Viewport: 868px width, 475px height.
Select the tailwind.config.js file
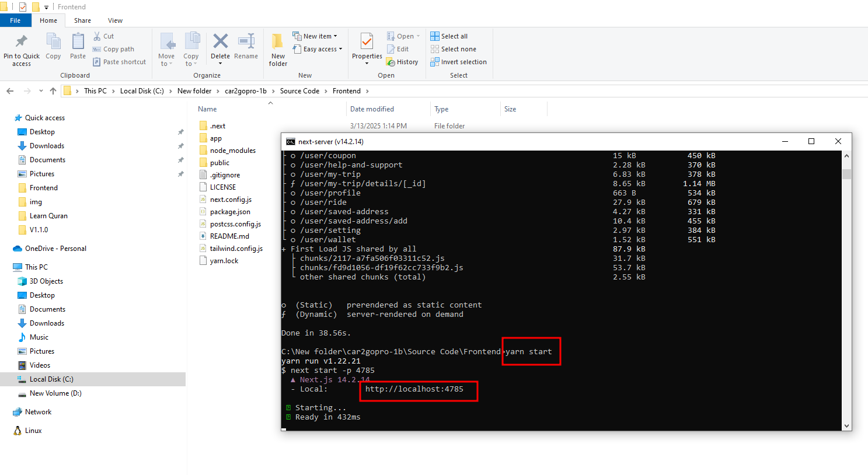coord(236,249)
